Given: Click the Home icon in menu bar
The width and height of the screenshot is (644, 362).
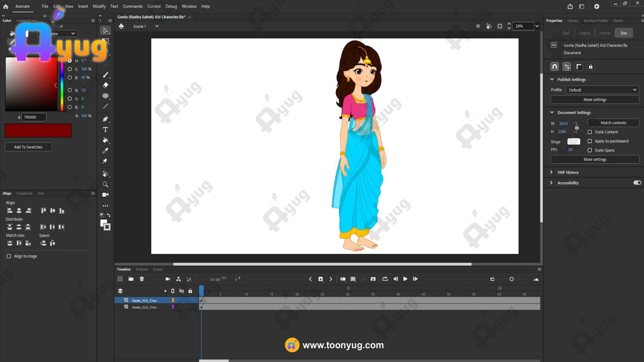Looking at the screenshot, I should click(6, 6).
